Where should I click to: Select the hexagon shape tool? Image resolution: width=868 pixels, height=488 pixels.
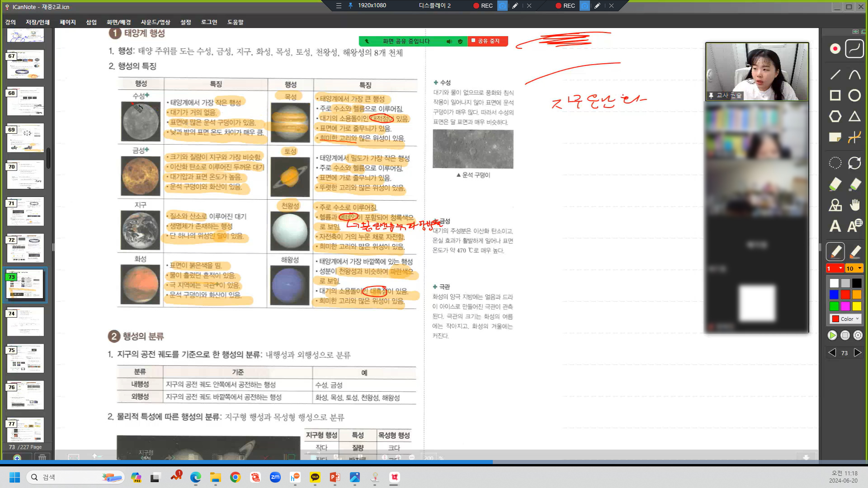pyautogui.click(x=835, y=117)
